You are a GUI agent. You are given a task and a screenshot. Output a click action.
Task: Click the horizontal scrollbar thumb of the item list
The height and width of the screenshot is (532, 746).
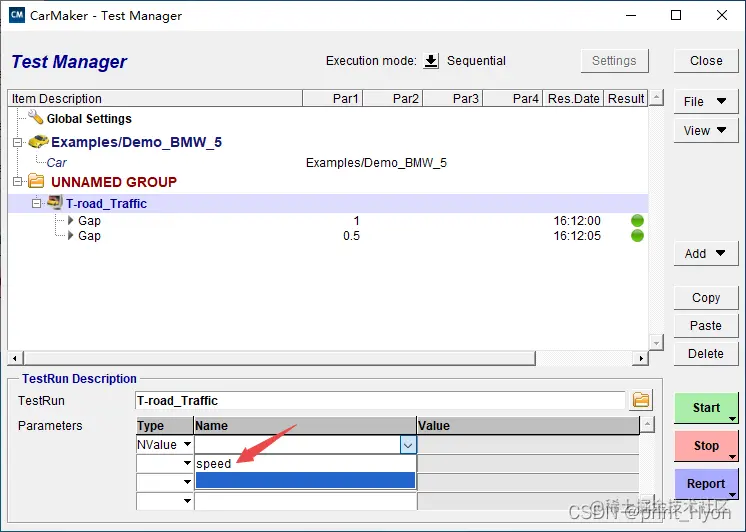click(280, 358)
